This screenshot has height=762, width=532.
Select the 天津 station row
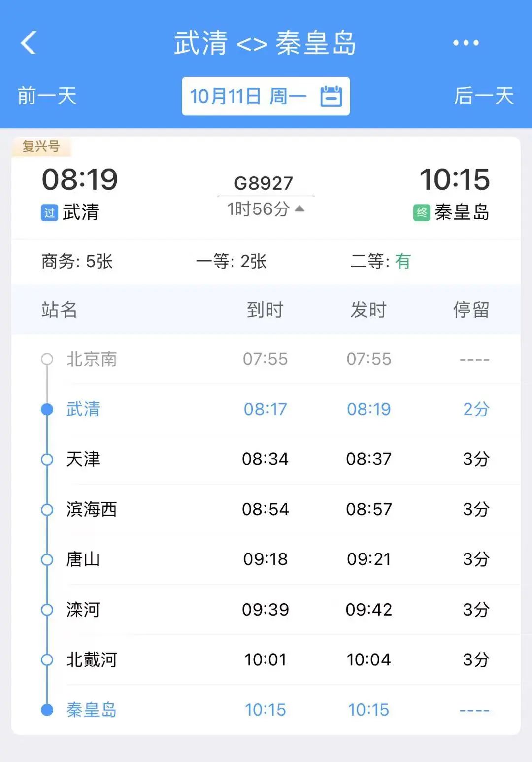pyautogui.click(x=266, y=459)
